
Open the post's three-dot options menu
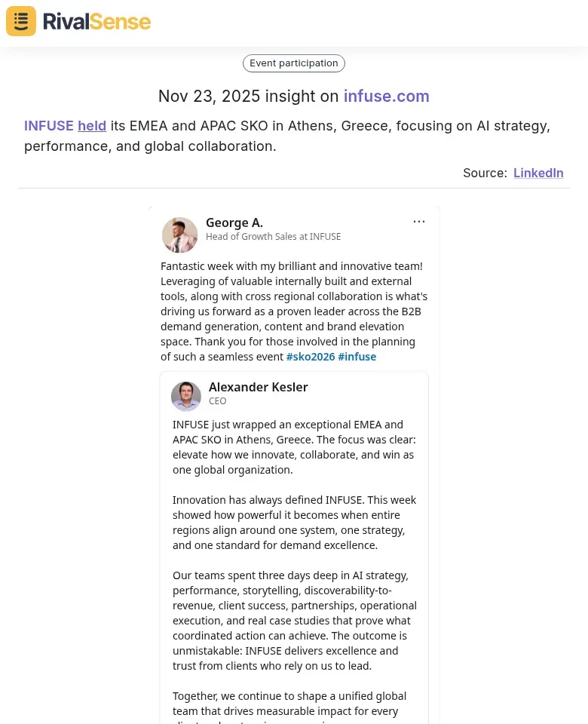pyautogui.click(x=419, y=221)
